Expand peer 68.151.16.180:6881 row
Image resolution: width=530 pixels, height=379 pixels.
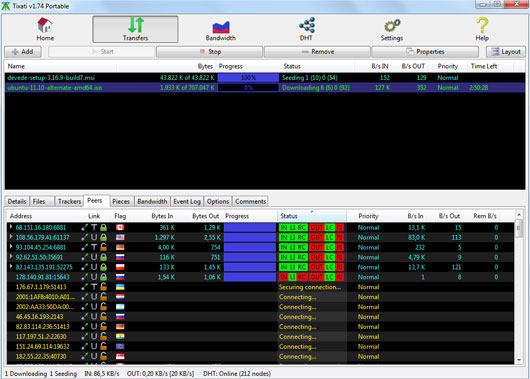click(11, 227)
